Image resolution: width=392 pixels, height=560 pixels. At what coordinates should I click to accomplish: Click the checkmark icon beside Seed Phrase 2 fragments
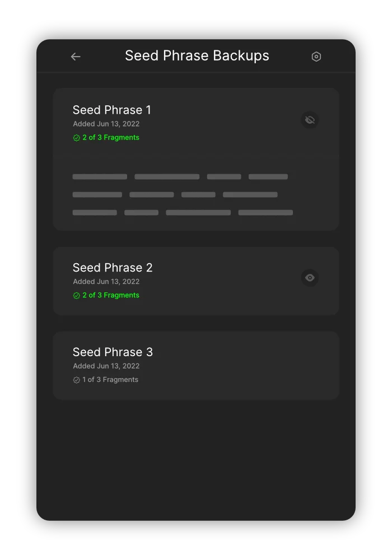pyautogui.click(x=76, y=295)
